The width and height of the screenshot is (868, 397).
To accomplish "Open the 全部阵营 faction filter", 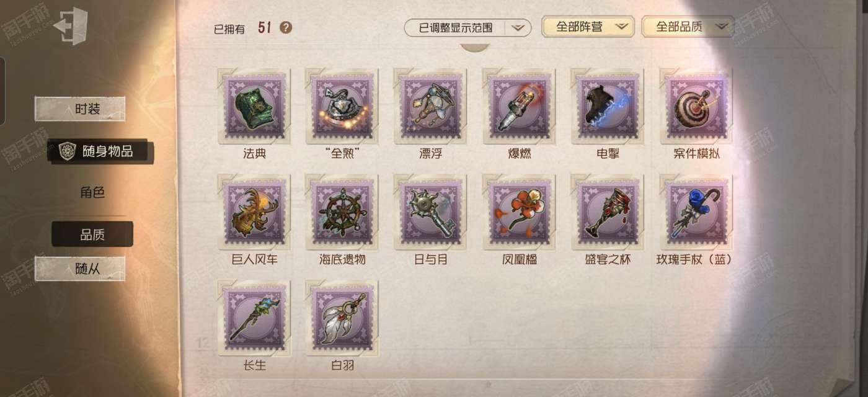I will tap(588, 27).
